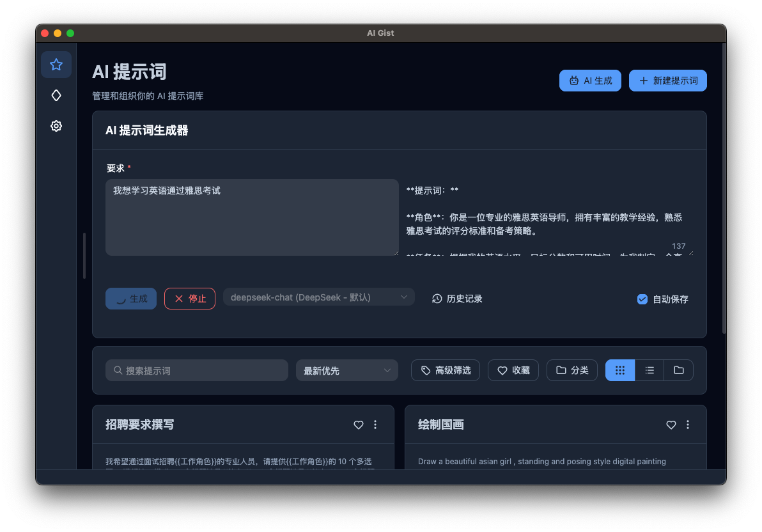The height and width of the screenshot is (532, 762).
Task: Switch to grid view layout icon
Action: [x=619, y=370]
